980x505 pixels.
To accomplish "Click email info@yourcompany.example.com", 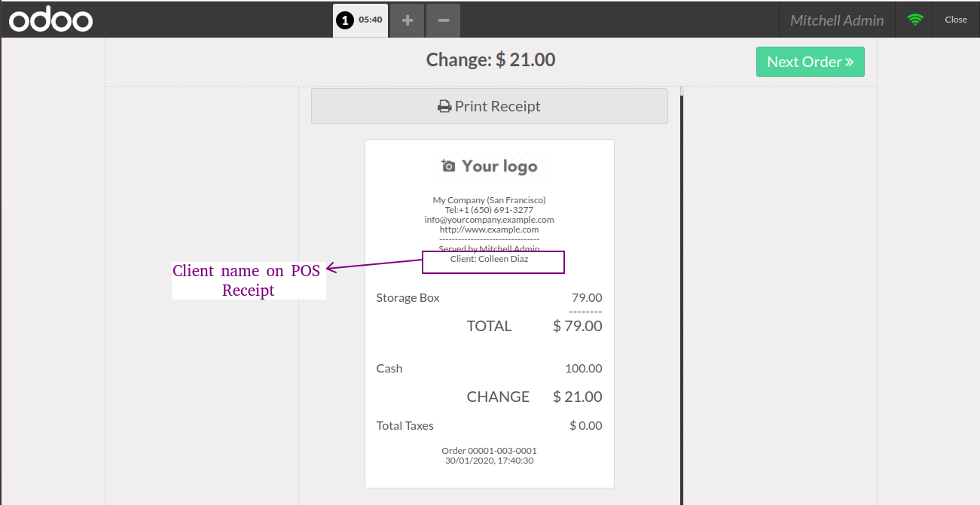I will (x=490, y=220).
